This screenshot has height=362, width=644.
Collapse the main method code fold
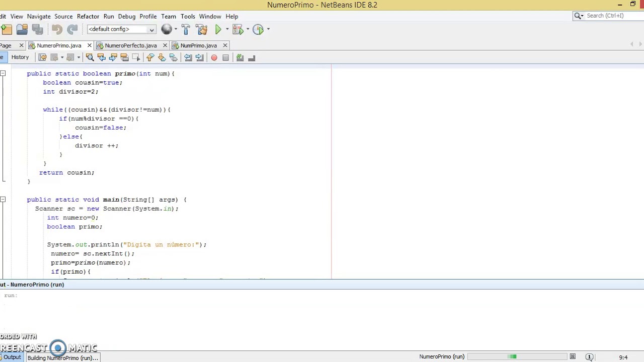tap(3, 200)
